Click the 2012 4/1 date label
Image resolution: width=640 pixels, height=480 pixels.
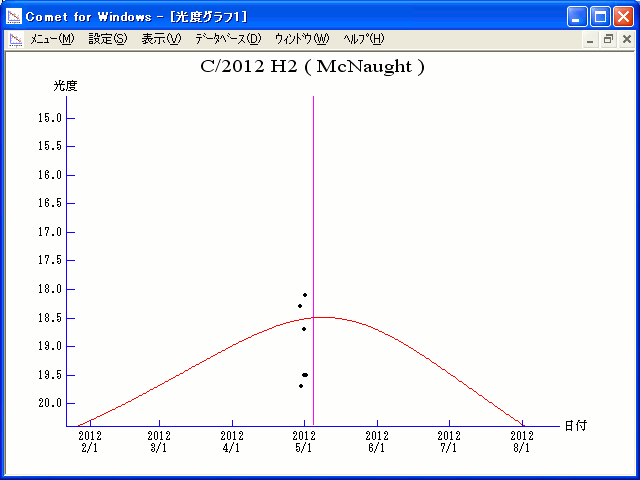point(232,442)
